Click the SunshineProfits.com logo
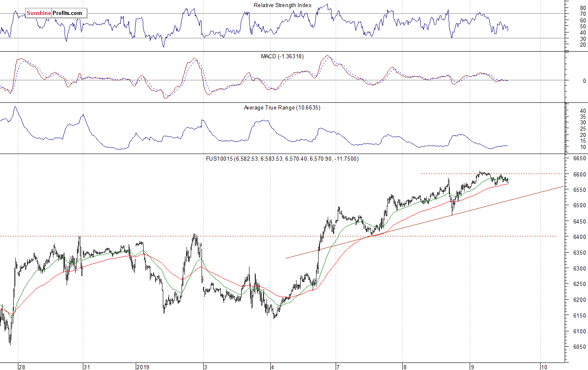Image resolution: width=588 pixels, height=370 pixels. click(56, 13)
